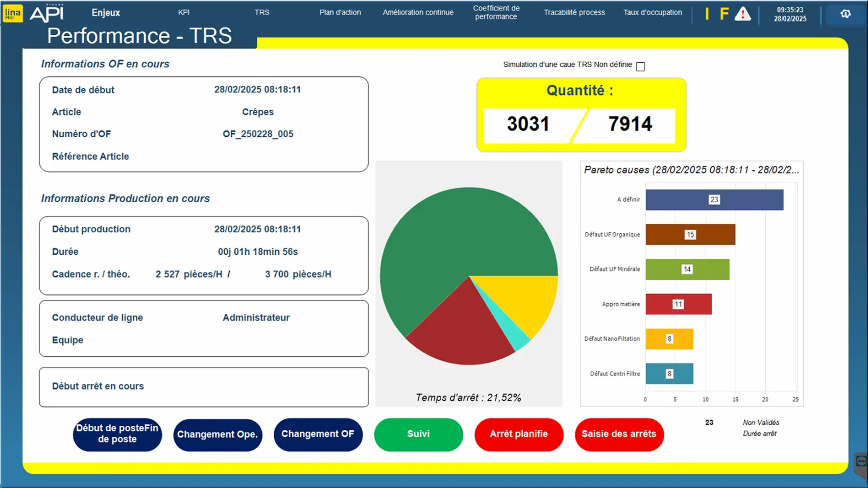Enable the TRS non définie simulation checkbox
The width and height of the screenshot is (868, 488).
[x=640, y=67]
